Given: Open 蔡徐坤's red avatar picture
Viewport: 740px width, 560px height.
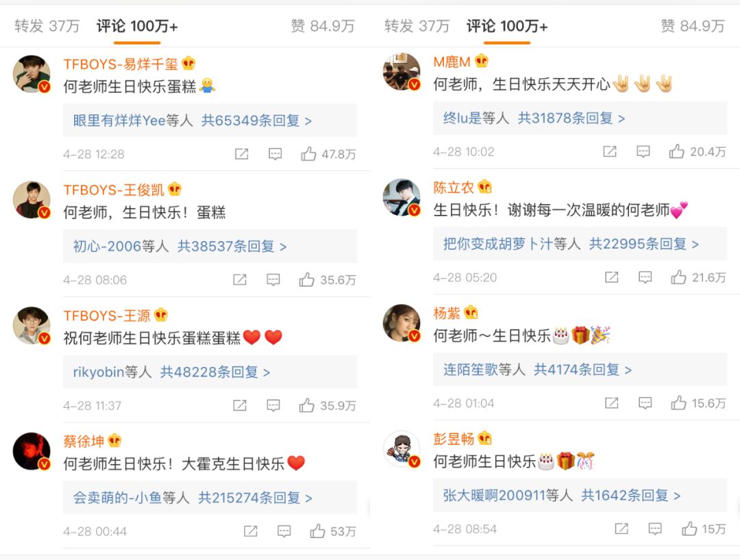Looking at the screenshot, I should click(32, 451).
